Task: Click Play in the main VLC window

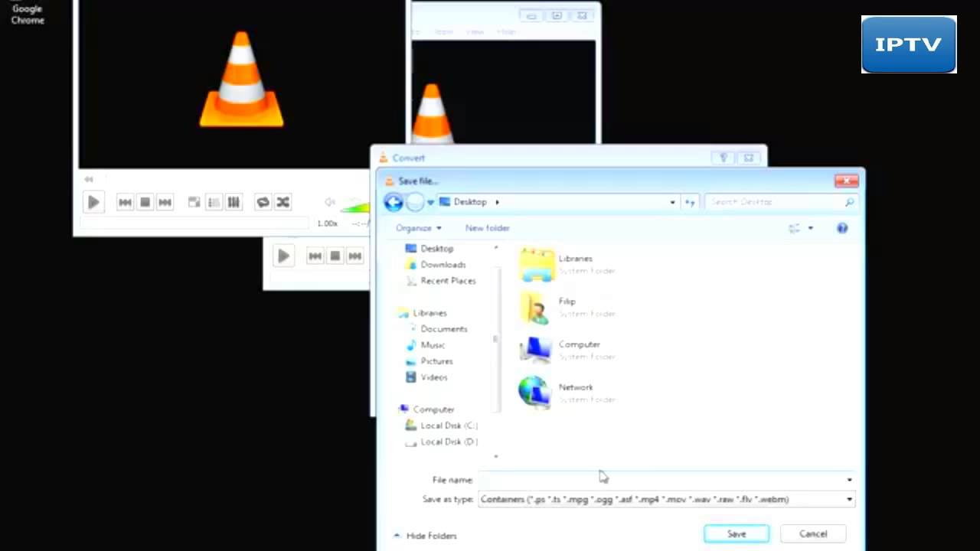Action: (x=93, y=202)
